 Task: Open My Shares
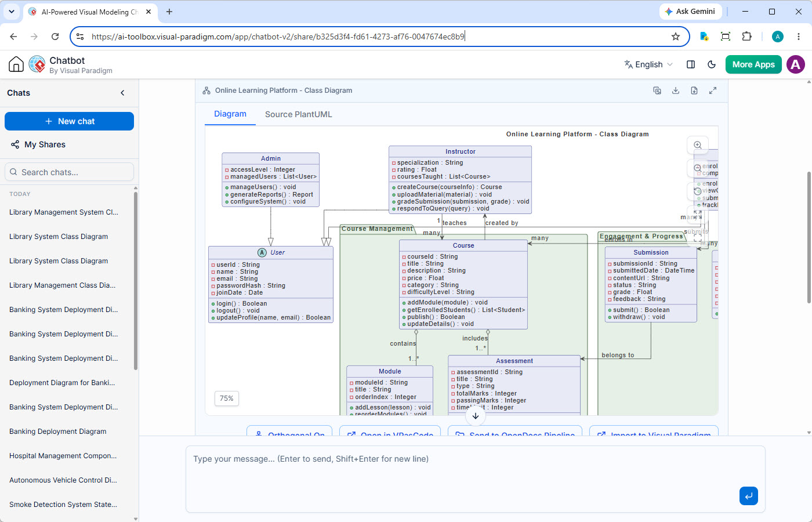pos(38,144)
